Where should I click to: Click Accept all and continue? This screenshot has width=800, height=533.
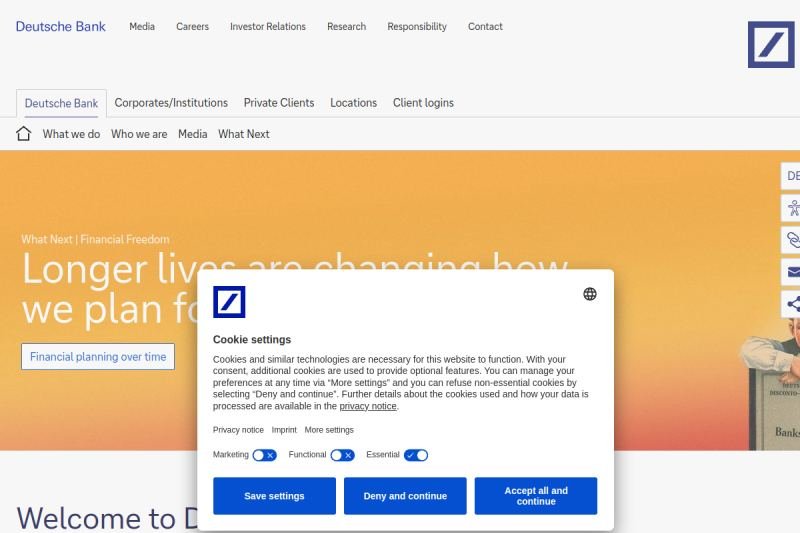536,496
